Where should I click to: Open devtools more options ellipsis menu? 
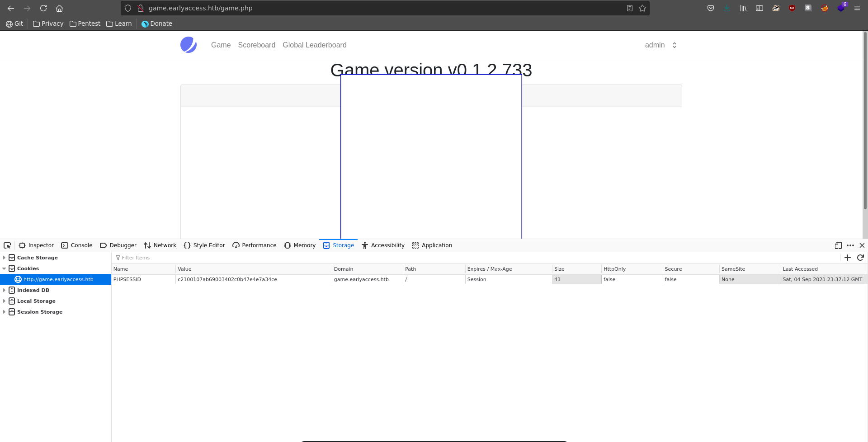coord(850,245)
